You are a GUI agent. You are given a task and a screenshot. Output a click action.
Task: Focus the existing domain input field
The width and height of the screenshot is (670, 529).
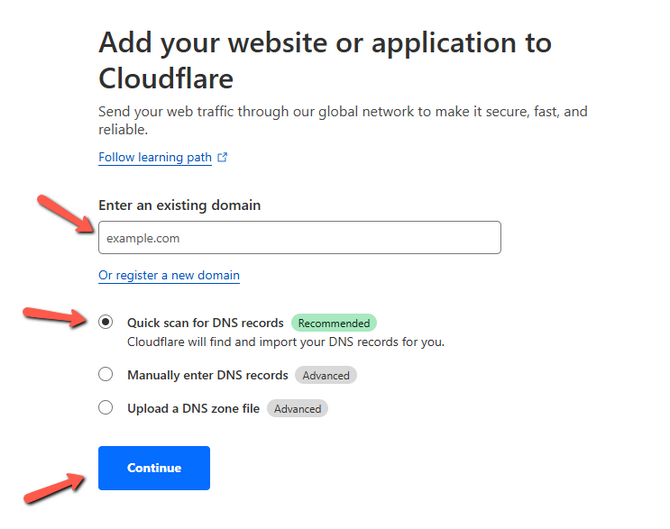pos(300,238)
